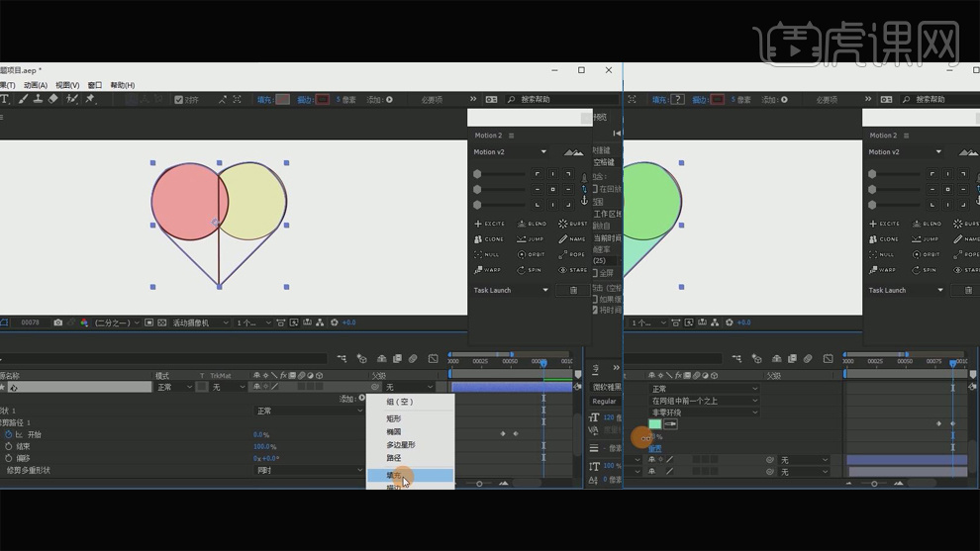
Task: Toggle the 对齐 snapping checkbox
Action: click(179, 100)
